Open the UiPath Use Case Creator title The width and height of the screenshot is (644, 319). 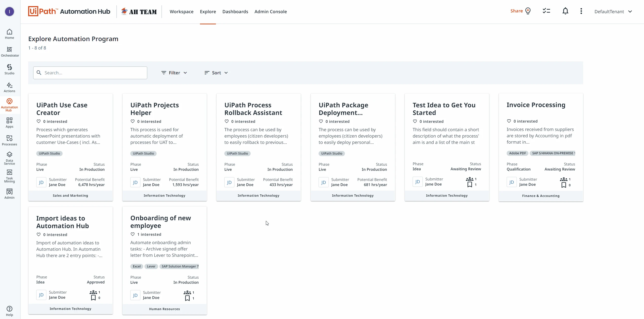(x=62, y=109)
